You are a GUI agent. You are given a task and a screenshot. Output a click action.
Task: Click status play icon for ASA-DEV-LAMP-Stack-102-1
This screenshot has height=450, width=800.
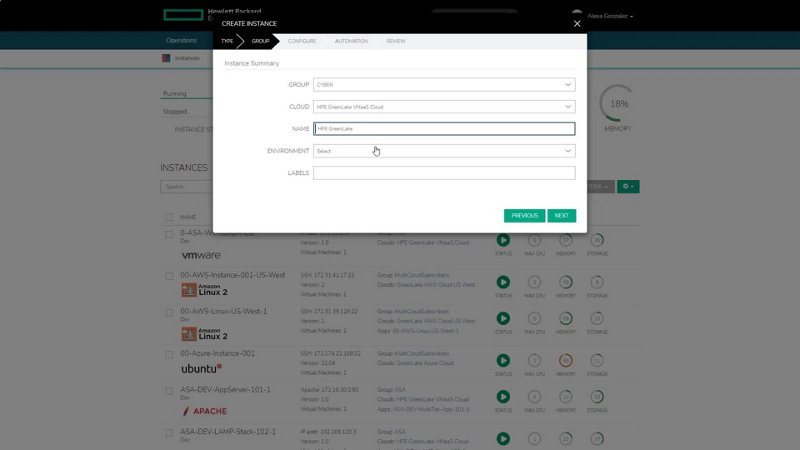pyautogui.click(x=503, y=439)
